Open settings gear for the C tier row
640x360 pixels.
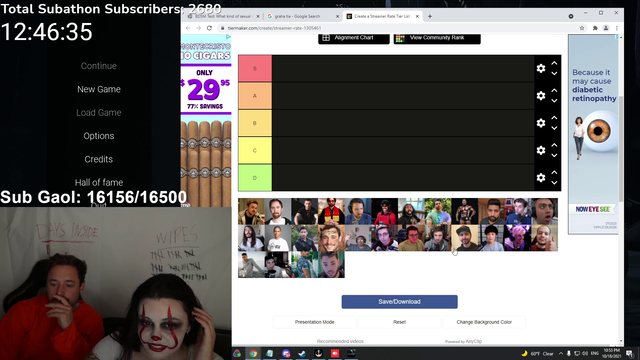541,150
